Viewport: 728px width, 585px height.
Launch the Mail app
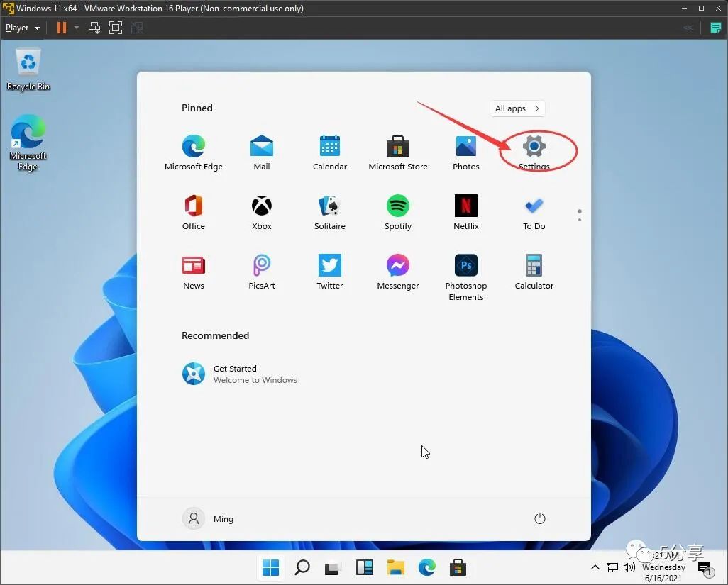[x=261, y=152]
